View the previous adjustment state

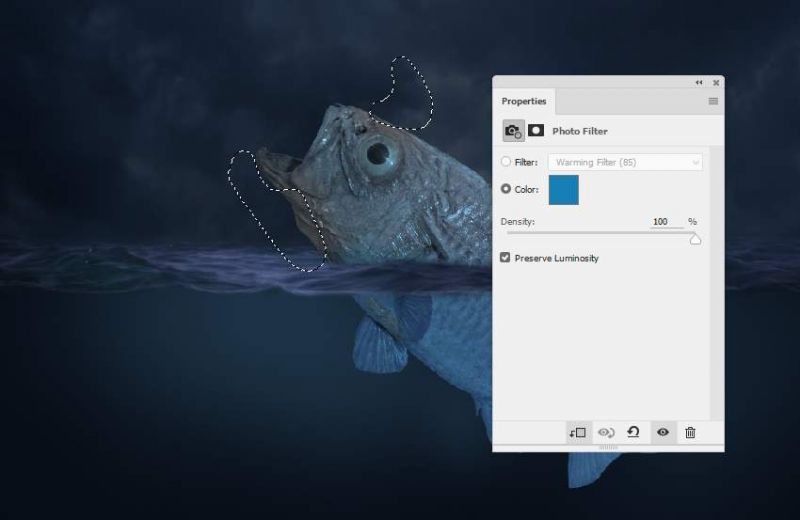[606, 433]
